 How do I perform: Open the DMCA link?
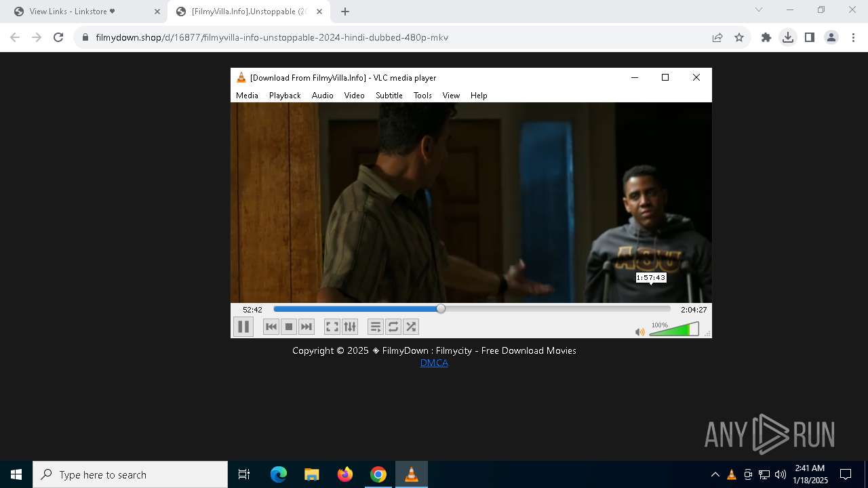(434, 363)
